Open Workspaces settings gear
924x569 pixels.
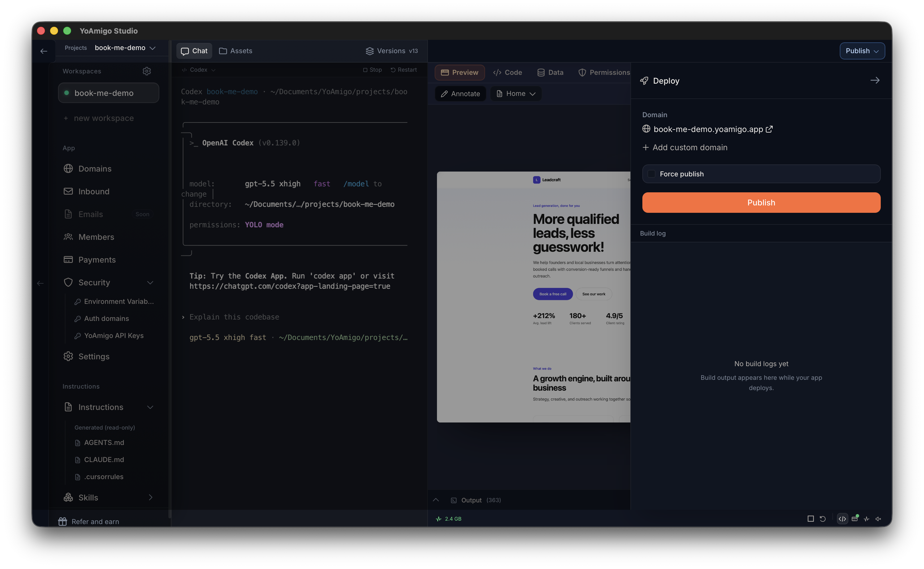(147, 71)
